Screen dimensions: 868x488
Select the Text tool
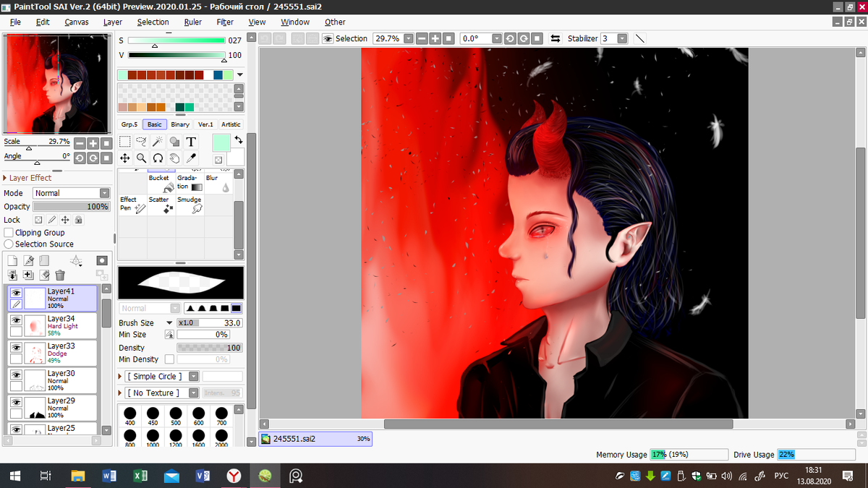(x=191, y=142)
